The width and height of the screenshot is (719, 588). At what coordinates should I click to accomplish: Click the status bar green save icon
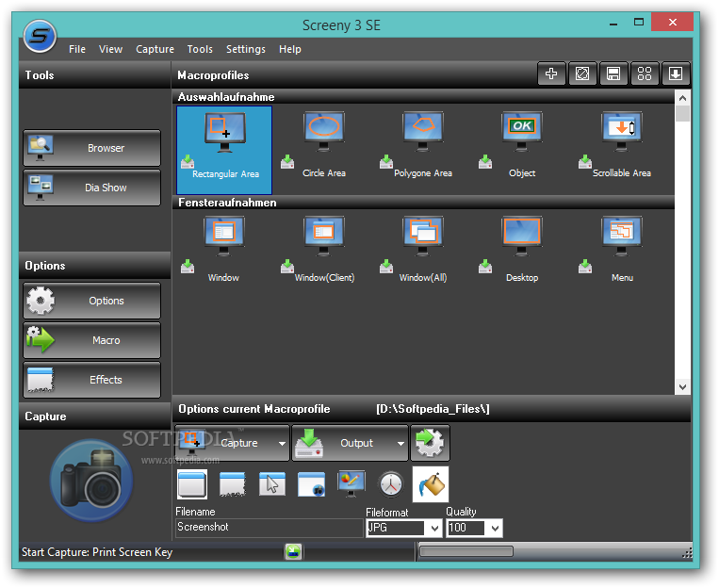[x=293, y=551]
